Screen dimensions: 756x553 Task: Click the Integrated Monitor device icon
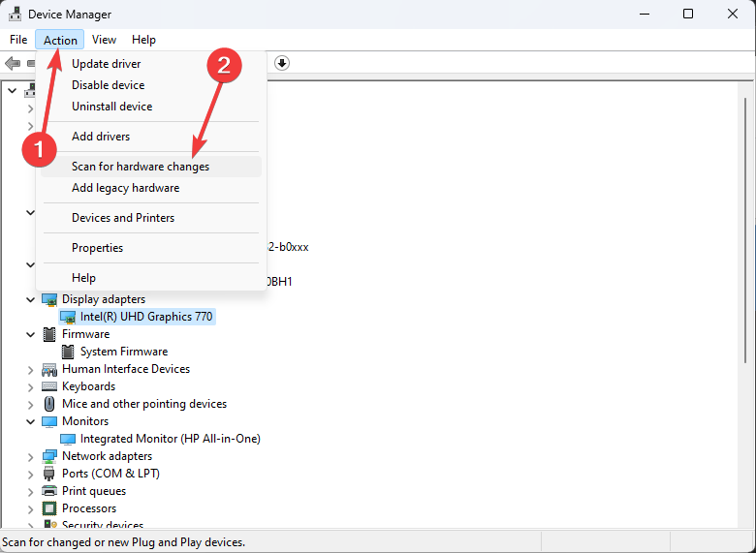tap(68, 439)
